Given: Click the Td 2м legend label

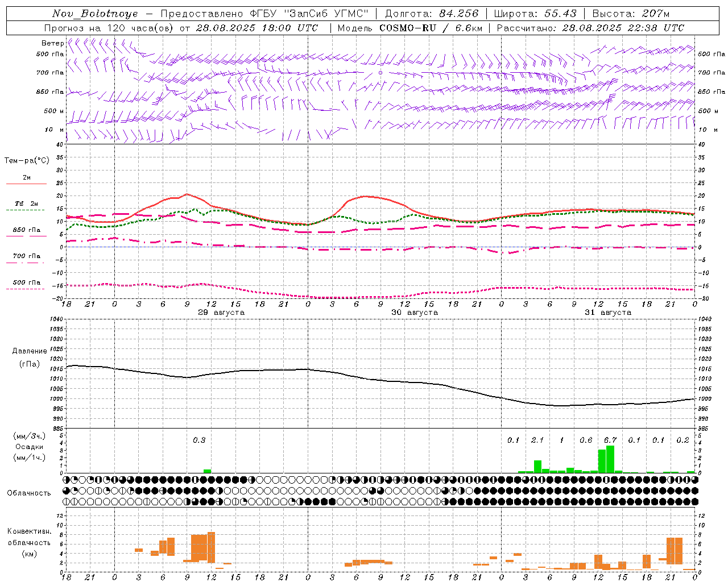Looking at the screenshot, I should coord(27,203).
